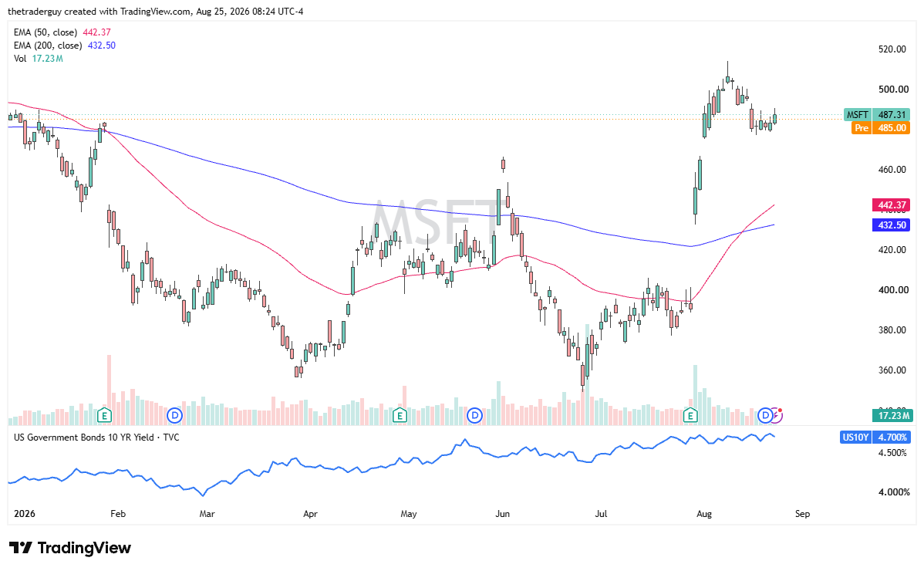Select the US Government Bonds 10 YR Yield title
This screenshot has height=571, width=924.
96,438
